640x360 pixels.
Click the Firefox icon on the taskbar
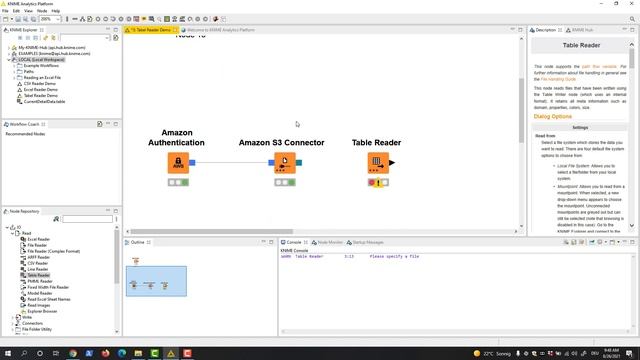tap(105, 353)
